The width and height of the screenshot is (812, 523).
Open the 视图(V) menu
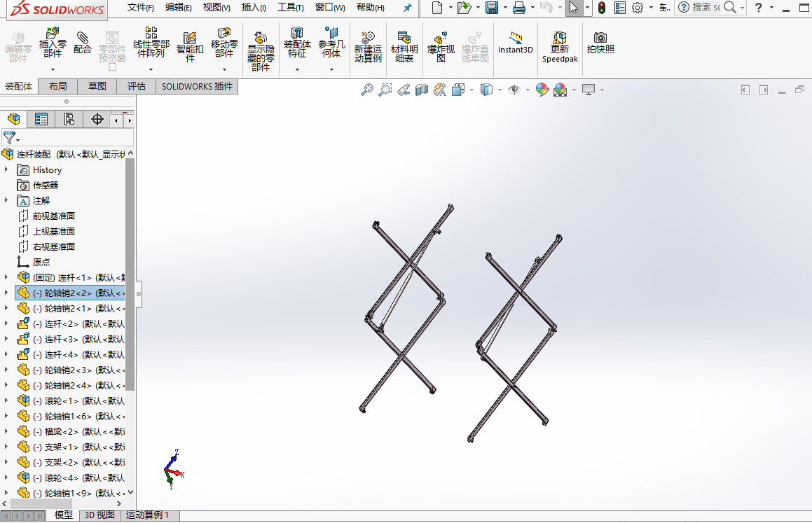tap(216, 8)
